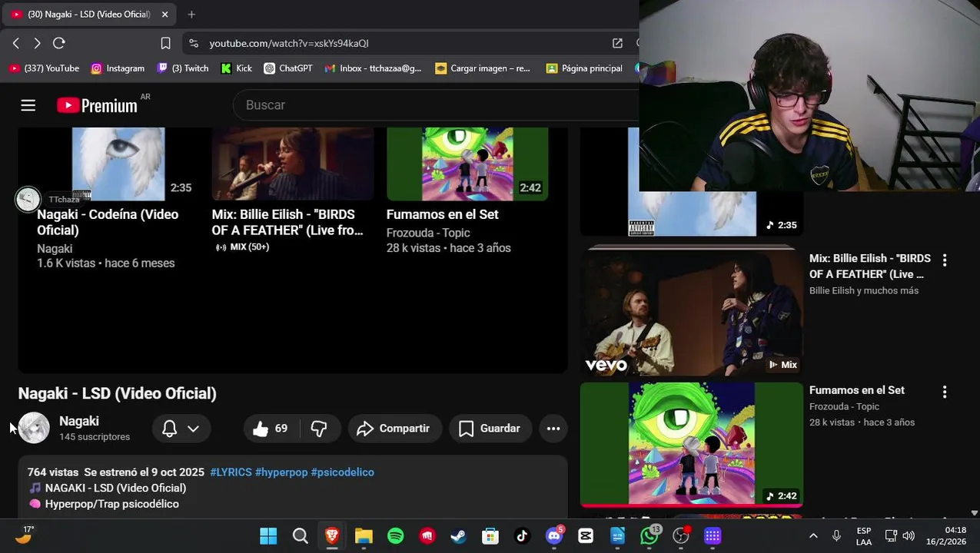This screenshot has width=980, height=553.
Task: View site information icon in address bar
Action: click(x=194, y=43)
